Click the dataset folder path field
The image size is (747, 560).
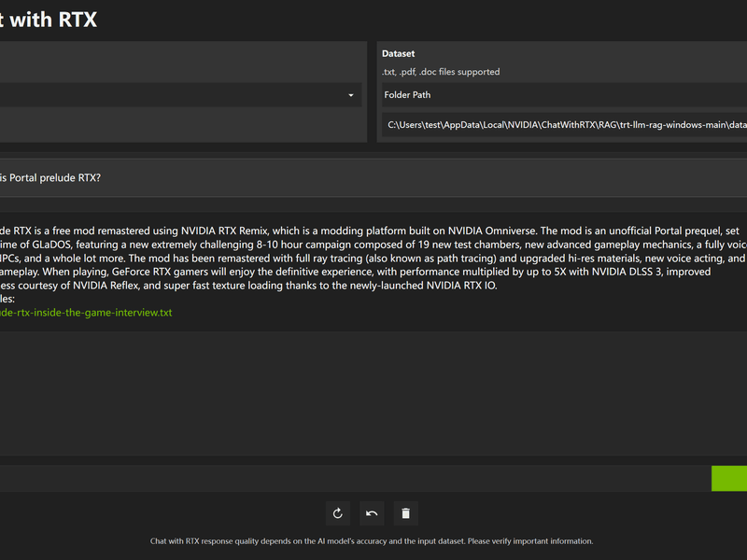click(565, 125)
